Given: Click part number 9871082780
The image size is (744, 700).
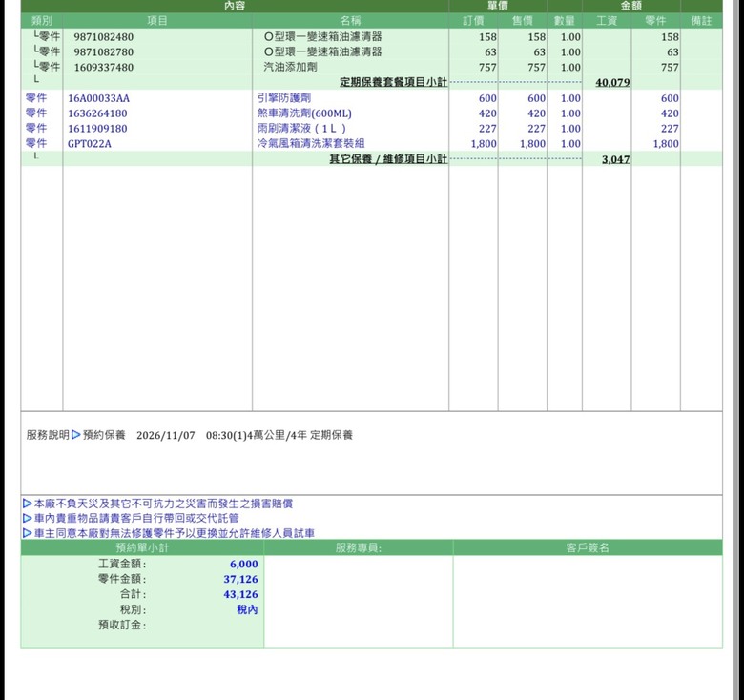Looking at the screenshot, I should tap(103, 52).
